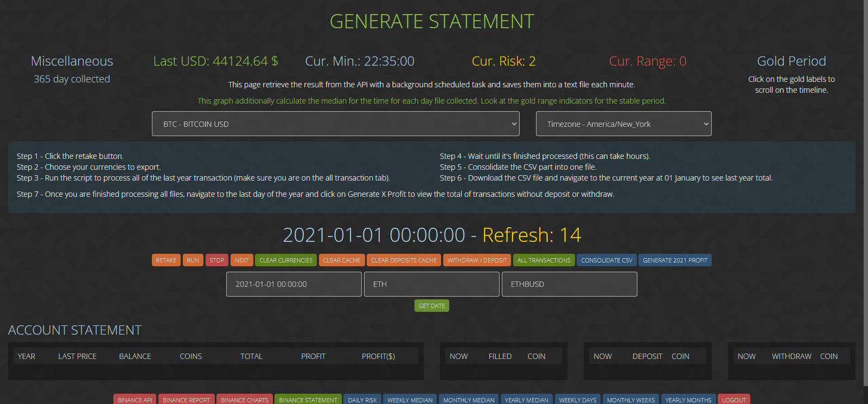The image size is (868, 404).
Task: Generate 2021 profit report
Action: click(x=675, y=260)
